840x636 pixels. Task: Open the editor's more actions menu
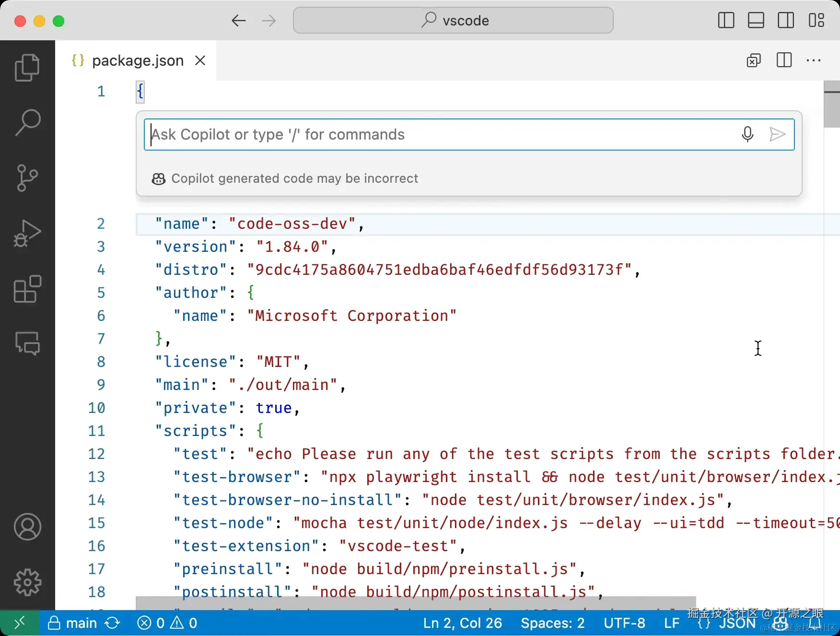(814, 60)
